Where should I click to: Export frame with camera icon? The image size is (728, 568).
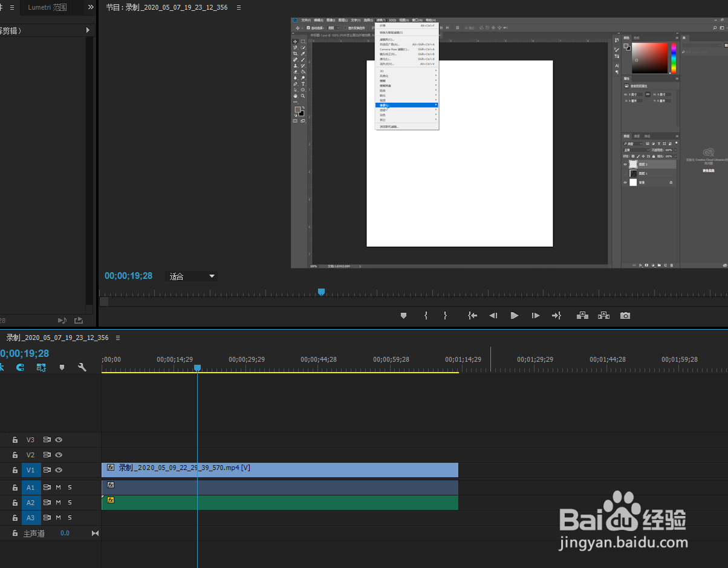click(625, 316)
